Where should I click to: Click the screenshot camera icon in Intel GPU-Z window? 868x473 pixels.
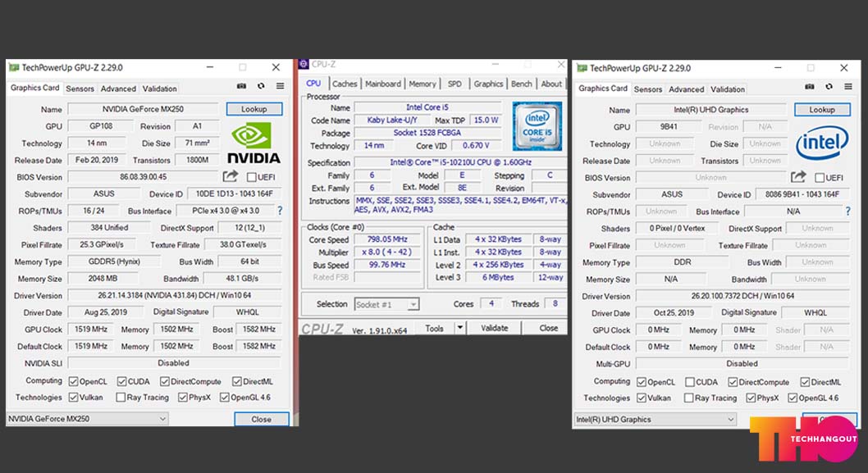coord(809,87)
